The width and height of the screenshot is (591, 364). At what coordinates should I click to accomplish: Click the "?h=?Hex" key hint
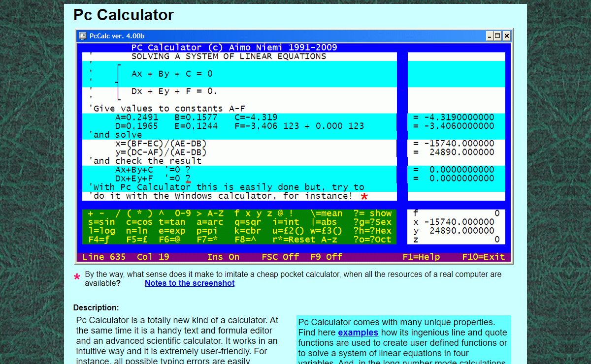tap(372, 231)
